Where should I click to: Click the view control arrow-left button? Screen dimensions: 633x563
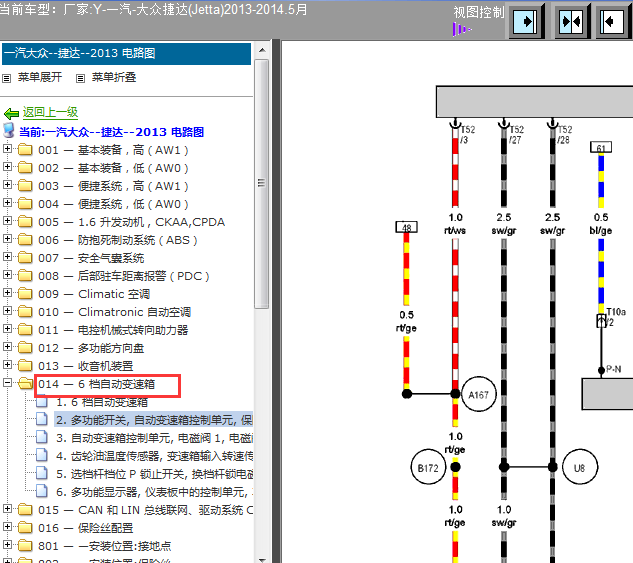[613, 21]
